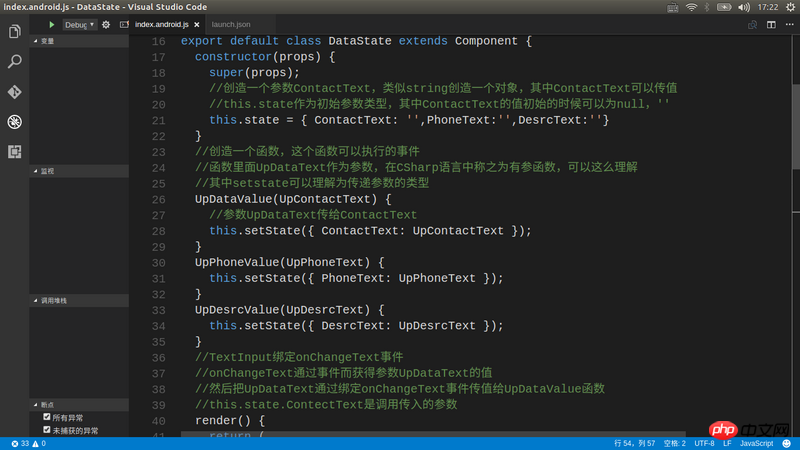Click the errors count icon in status bar

tap(15, 444)
